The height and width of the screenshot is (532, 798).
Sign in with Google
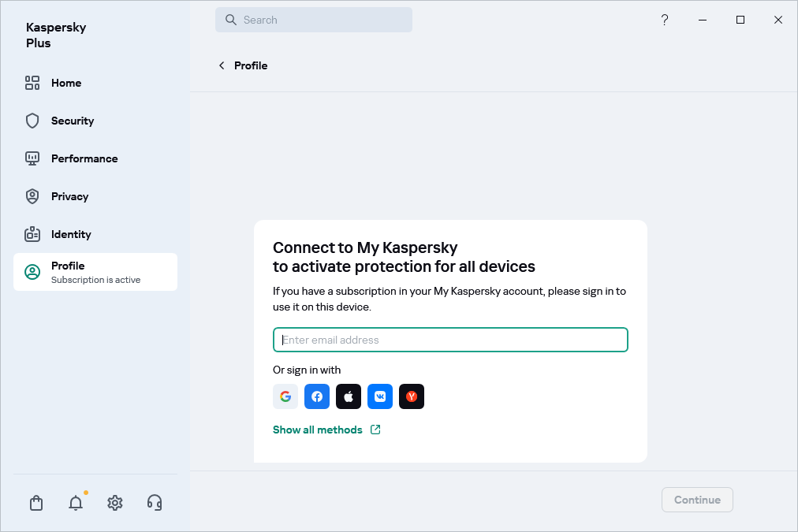point(285,396)
